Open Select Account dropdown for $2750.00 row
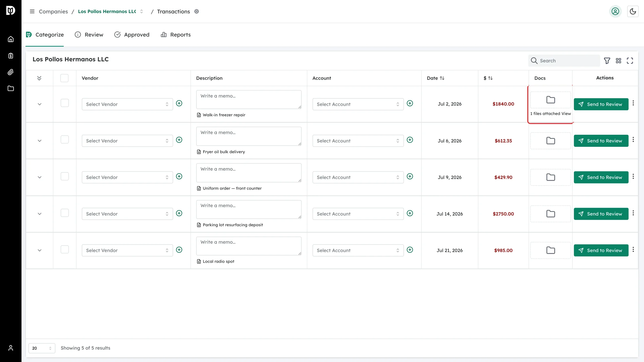The width and height of the screenshot is (644, 362). click(358, 214)
